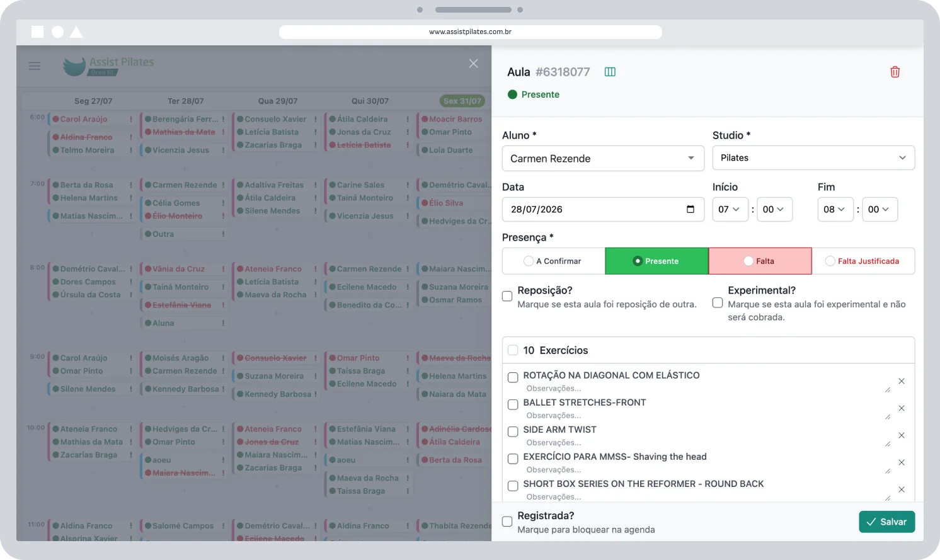The height and width of the screenshot is (560, 940).
Task: Select the highlighted Sex 31/07 day header
Action: tap(462, 101)
